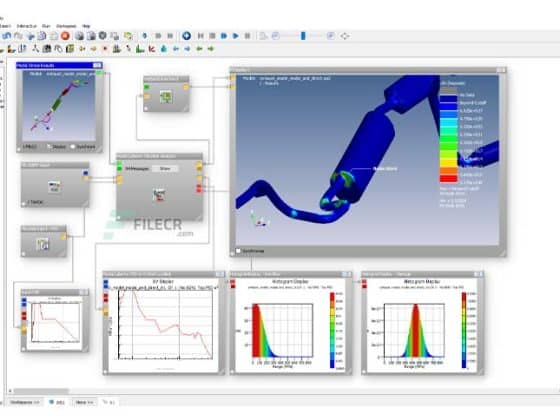Open the Help menu
The width and height of the screenshot is (560, 420).
[86, 26]
